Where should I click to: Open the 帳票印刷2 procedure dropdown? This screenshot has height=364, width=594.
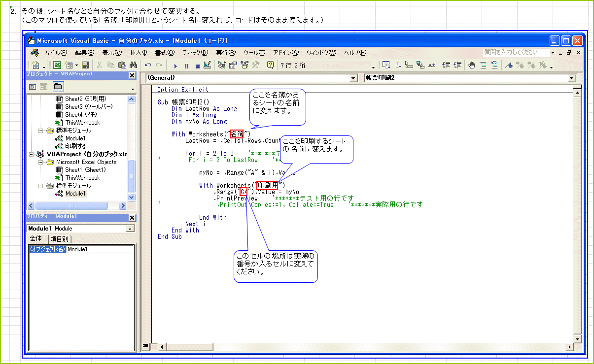coord(572,78)
